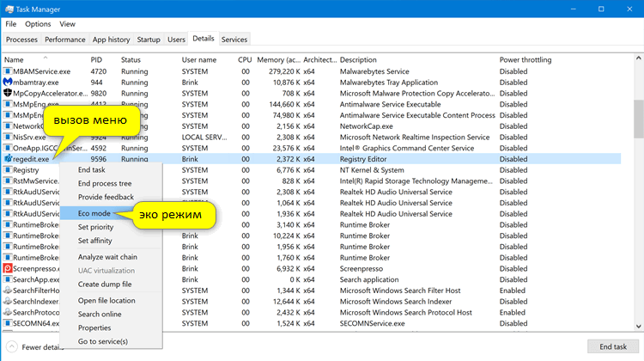Click the NisSrv.exe process icon
The image size is (644, 361).
[8, 137]
